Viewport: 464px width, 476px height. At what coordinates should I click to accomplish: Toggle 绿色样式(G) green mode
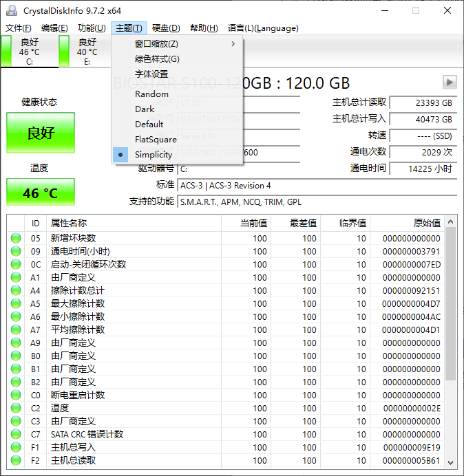177,59
